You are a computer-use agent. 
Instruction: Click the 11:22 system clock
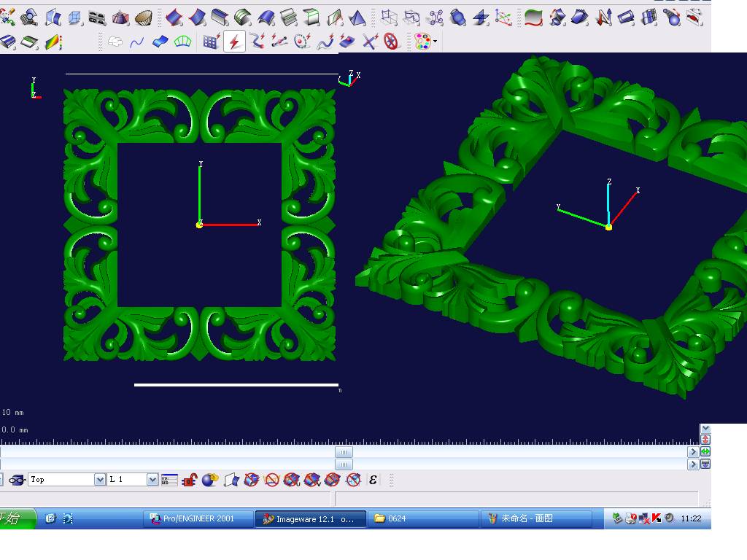[x=691, y=518]
